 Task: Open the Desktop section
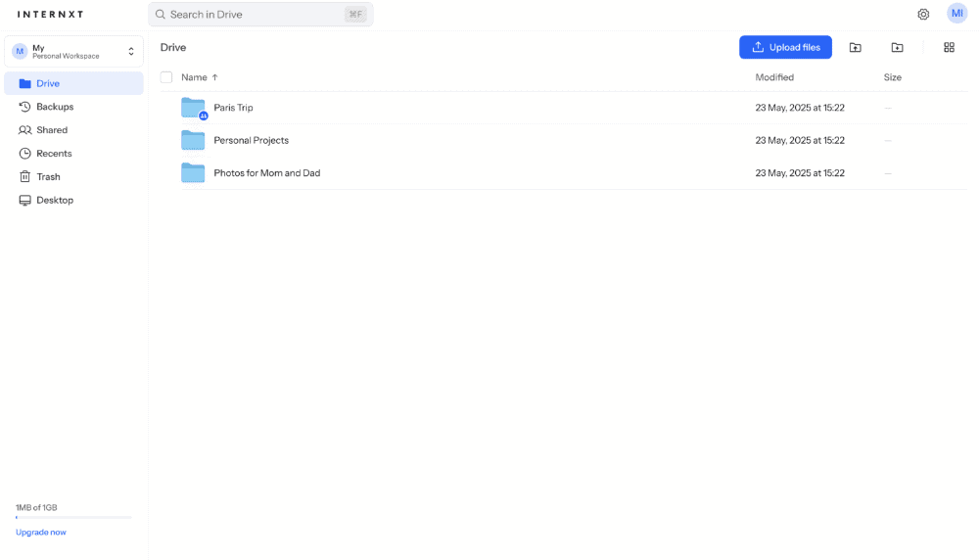(73, 201)
